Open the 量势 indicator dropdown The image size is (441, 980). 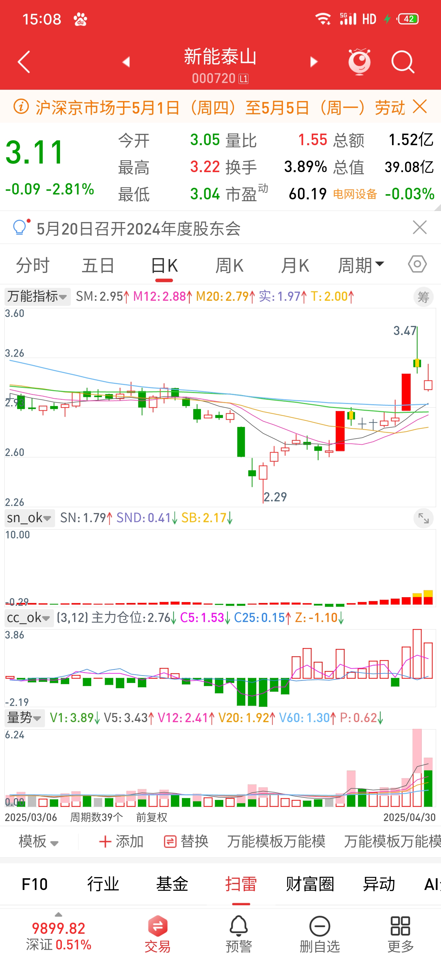(x=24, y=718)
